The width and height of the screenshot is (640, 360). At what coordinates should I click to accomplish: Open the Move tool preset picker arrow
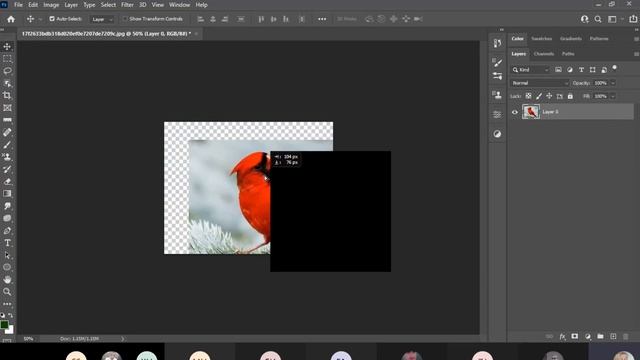coord(40,19)
